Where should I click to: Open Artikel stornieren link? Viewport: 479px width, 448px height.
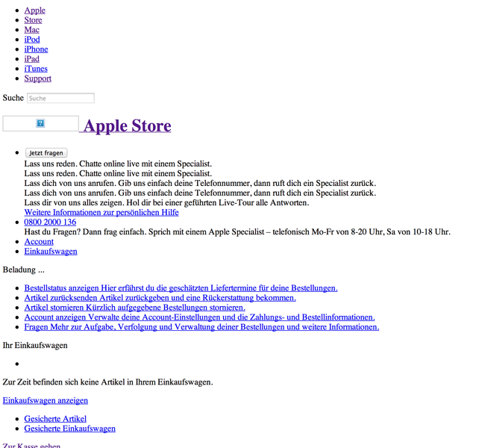[135, 308]
